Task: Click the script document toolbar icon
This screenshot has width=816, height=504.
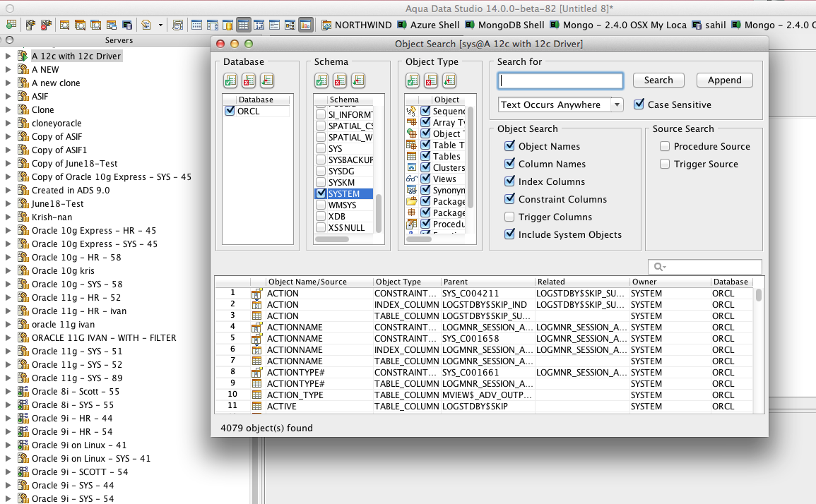Action: pos(146,25)
